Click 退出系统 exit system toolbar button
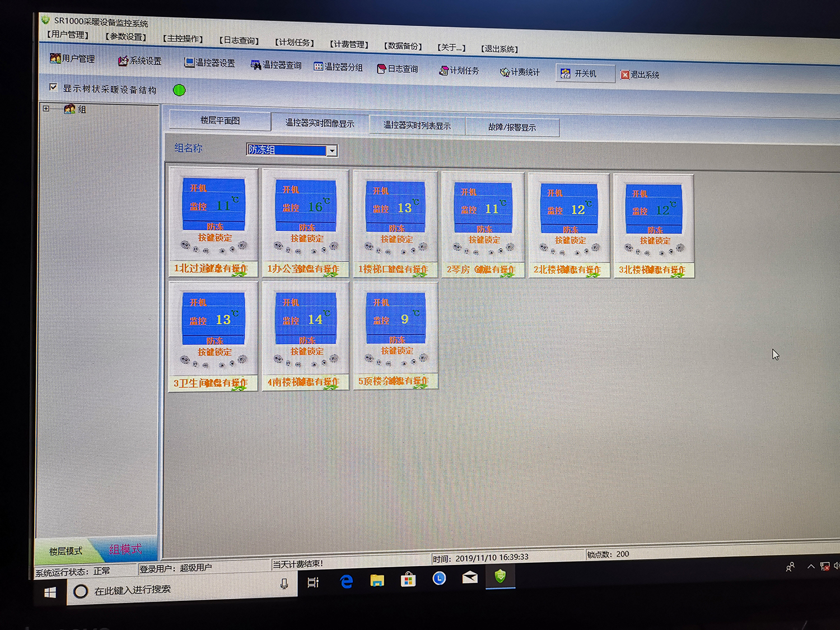The height and width of the screenshot is (630, 840). point(625,74)
